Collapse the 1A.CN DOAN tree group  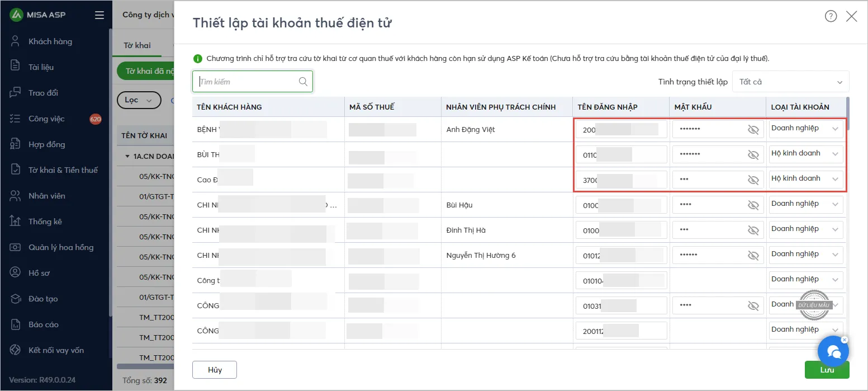pyautogui.click(x=127, y=157)
